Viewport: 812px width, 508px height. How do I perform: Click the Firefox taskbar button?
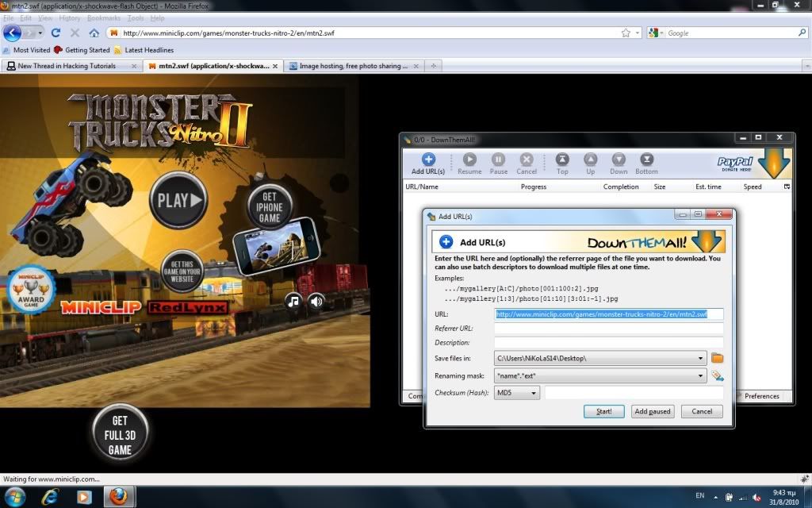[x=119, y=497]
